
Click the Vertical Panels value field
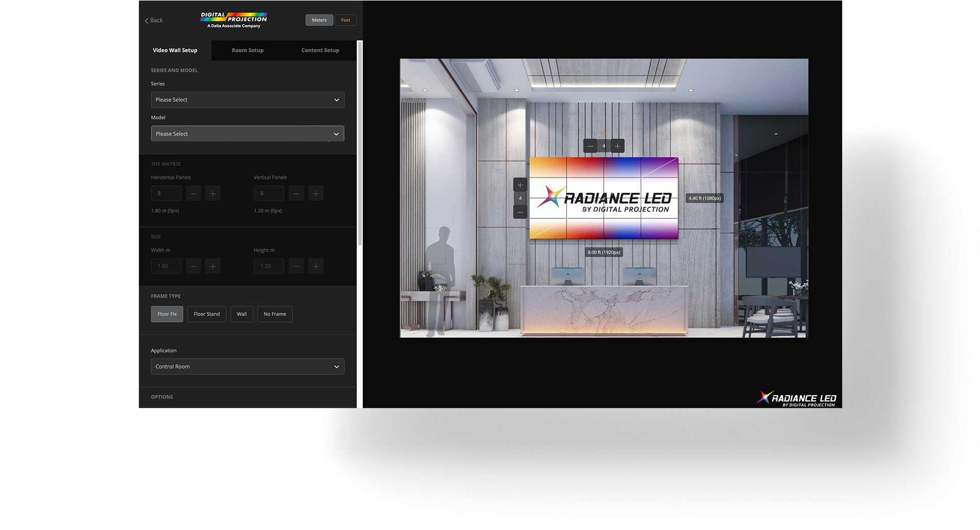(x=269, y=193)
